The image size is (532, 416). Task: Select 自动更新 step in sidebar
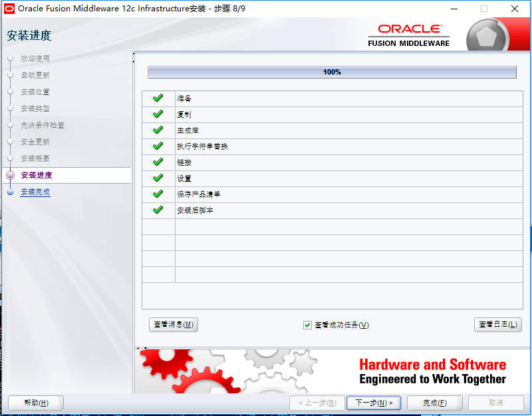coord(35,75)
